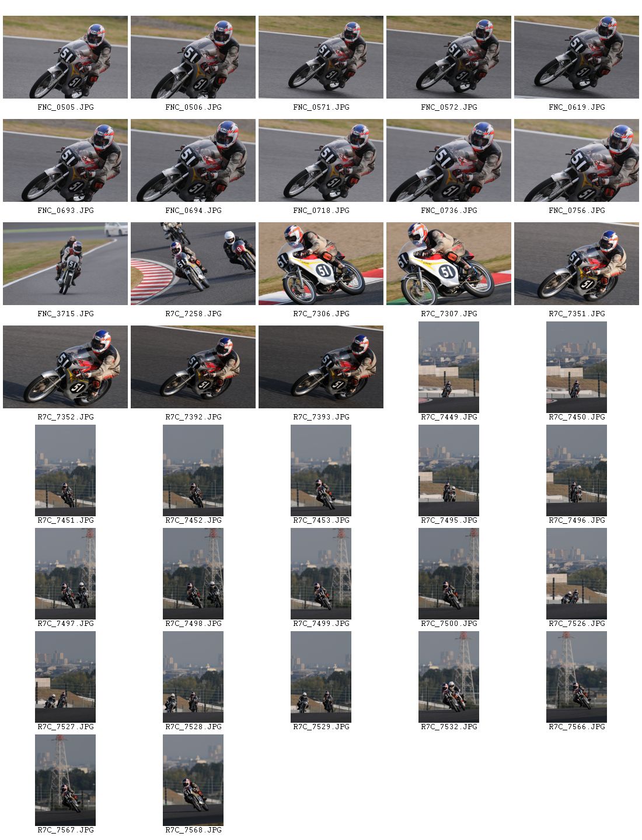Click the FNC_0756.JPG filename label
The height and width of the screenshot is (840, 642).
pyautogui.click(x=577, y=211)
